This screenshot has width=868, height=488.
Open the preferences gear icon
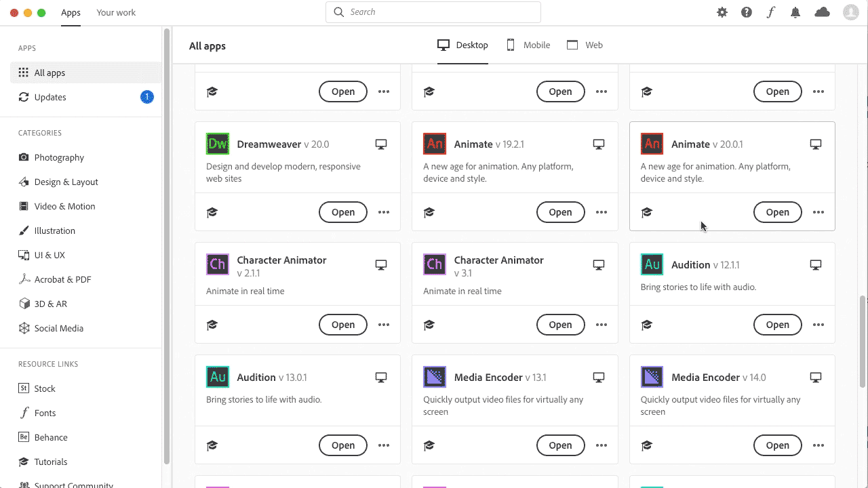click(x=722, y=12)
